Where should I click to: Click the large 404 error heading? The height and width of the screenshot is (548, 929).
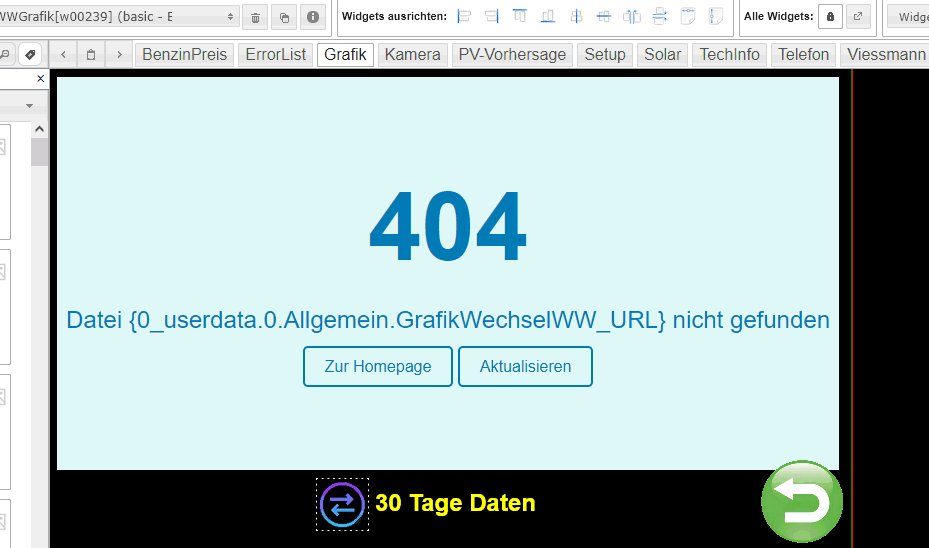pyautogui.click(x=448, y=226)
